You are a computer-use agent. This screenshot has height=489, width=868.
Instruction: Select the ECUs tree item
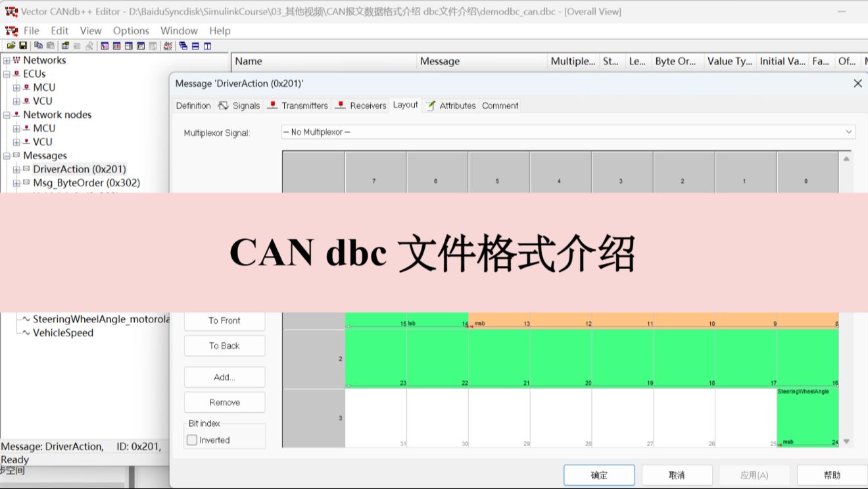pos(34,74)
